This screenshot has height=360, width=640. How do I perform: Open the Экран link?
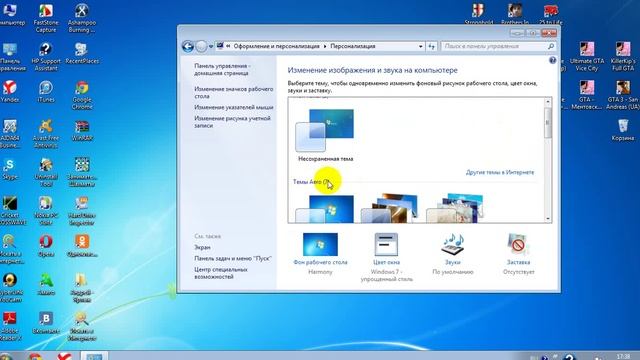pos(202,247)
